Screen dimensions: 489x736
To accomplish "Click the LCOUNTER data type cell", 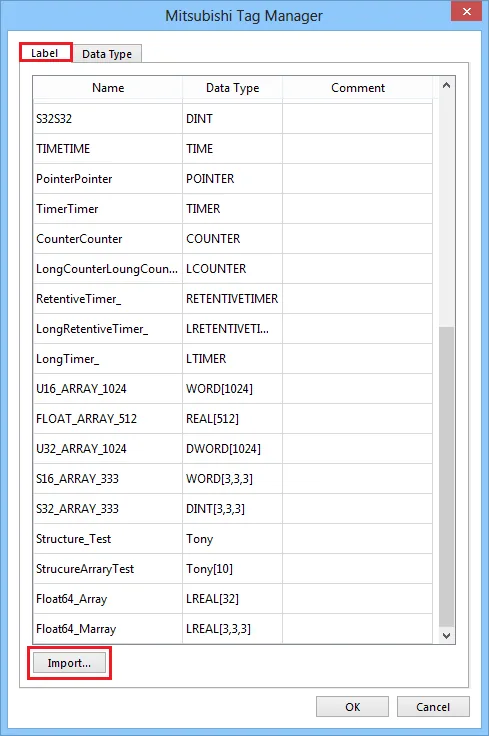I will tap(232, 269).
